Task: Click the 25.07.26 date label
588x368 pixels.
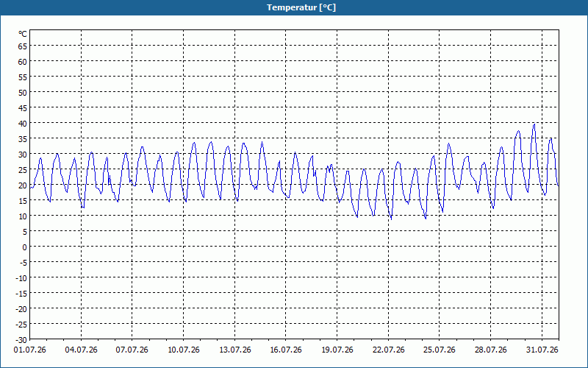Action: 439,350
